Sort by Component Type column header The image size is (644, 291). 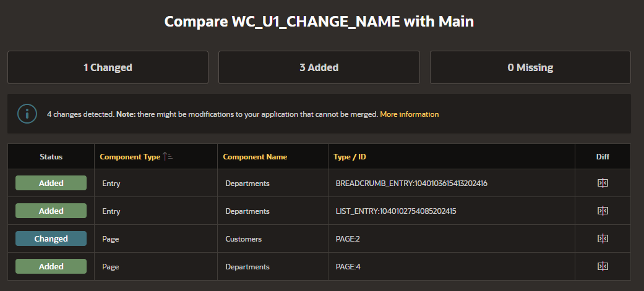130,157
